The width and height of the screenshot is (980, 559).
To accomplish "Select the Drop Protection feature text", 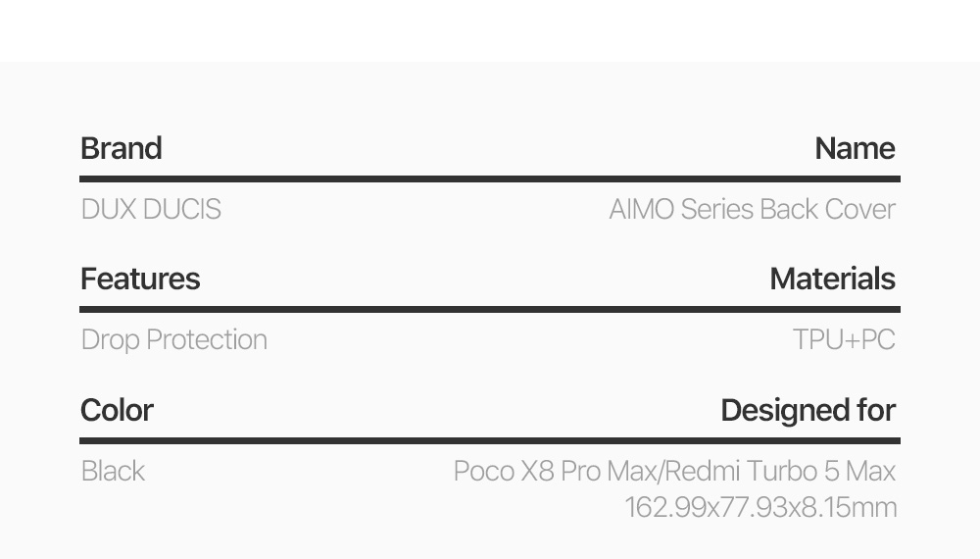I will (173, 339).
